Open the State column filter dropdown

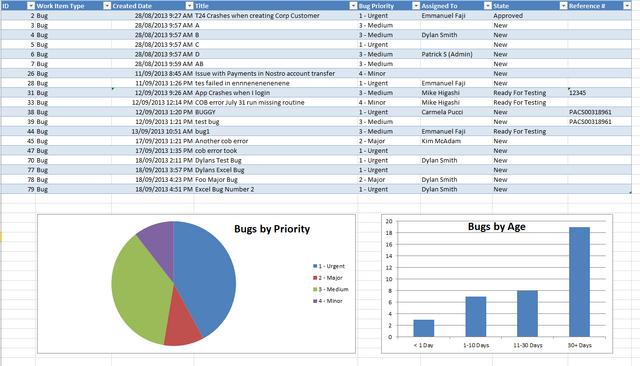click(x=563, y=6)
